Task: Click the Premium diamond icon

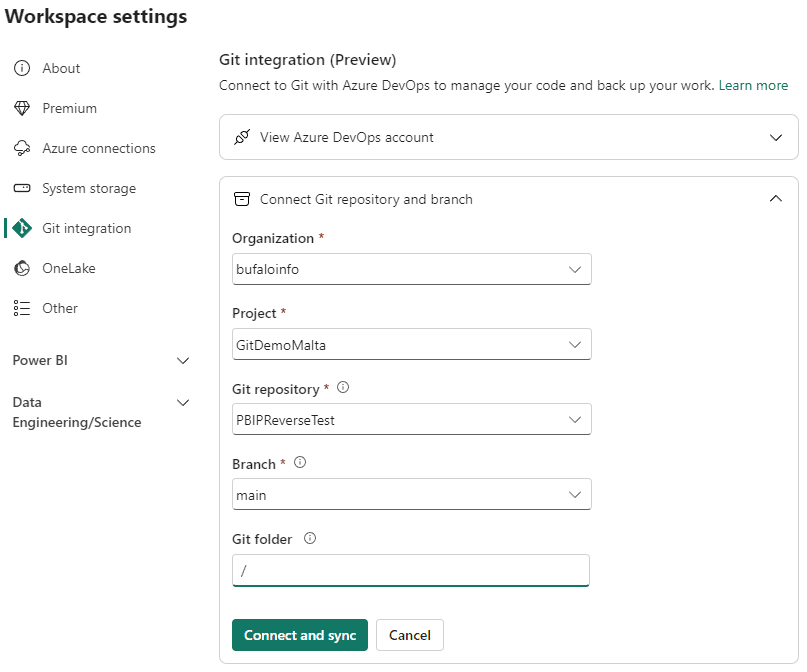Action: [x=22, y=108]
